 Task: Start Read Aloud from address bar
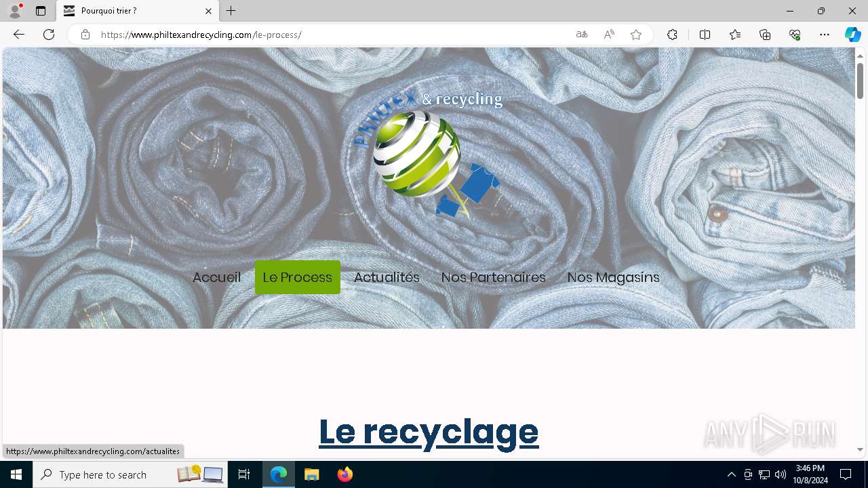click(x=609, y=35)
